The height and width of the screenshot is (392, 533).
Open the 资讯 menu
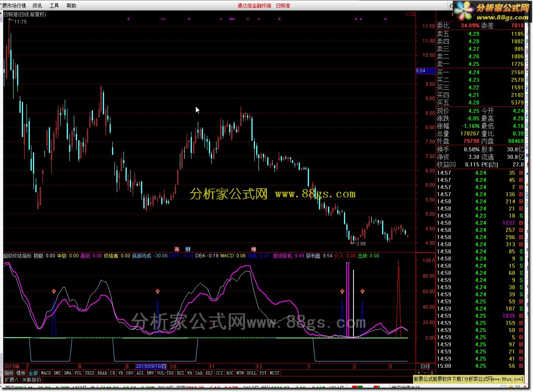37,6
